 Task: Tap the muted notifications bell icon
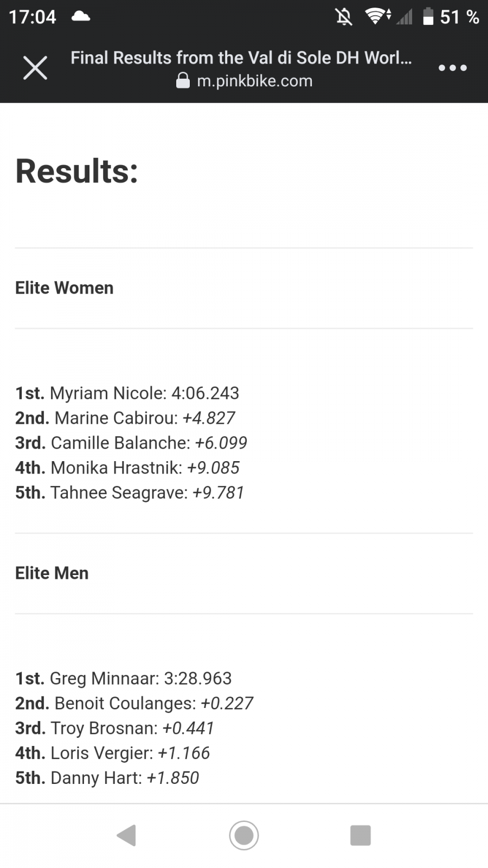[343, 17]
